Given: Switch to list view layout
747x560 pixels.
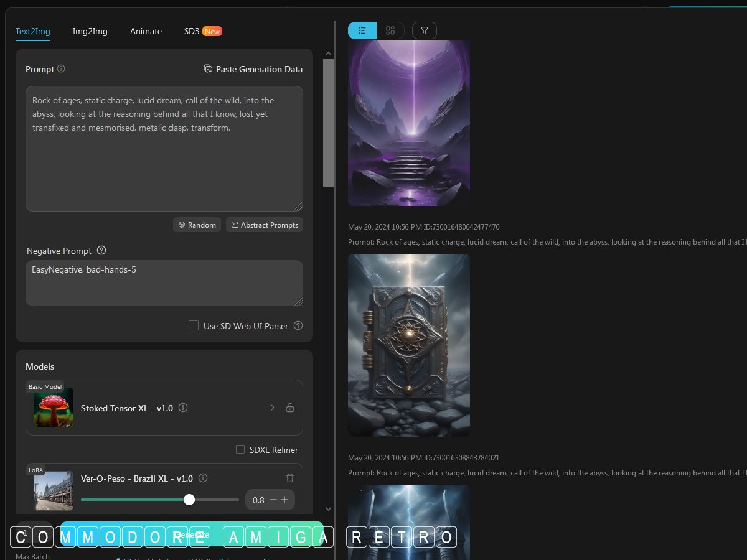Looking at the screenshot, I should tap(362, 30).
